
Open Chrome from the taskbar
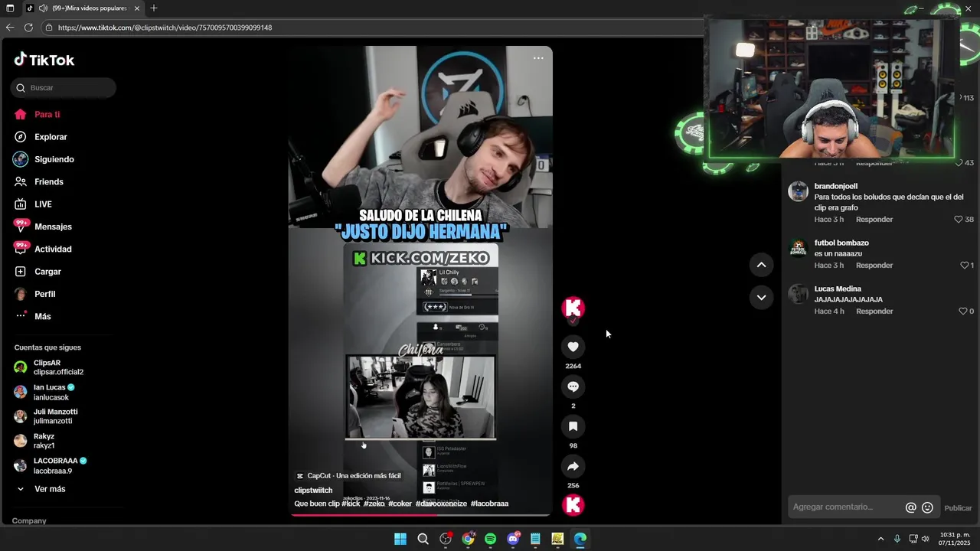[468, 539]
